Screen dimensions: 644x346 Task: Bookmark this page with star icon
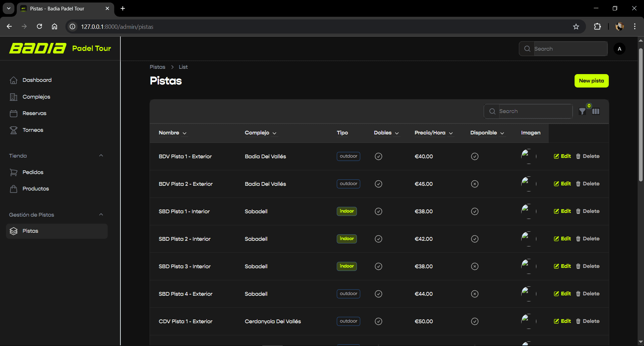[576, 26]
